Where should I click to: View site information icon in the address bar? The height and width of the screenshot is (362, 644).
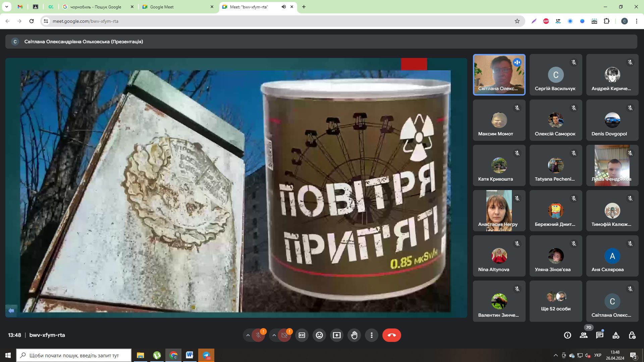click(46, 21)
